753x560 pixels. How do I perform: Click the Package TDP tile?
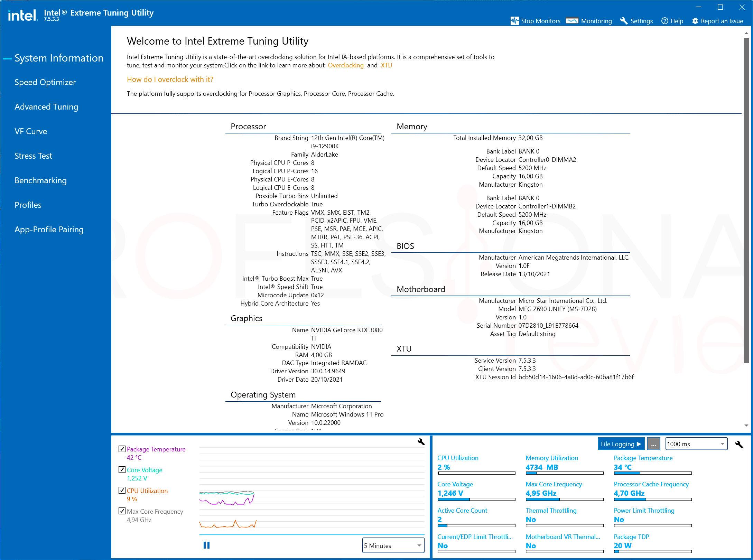(x=653, y=543)
